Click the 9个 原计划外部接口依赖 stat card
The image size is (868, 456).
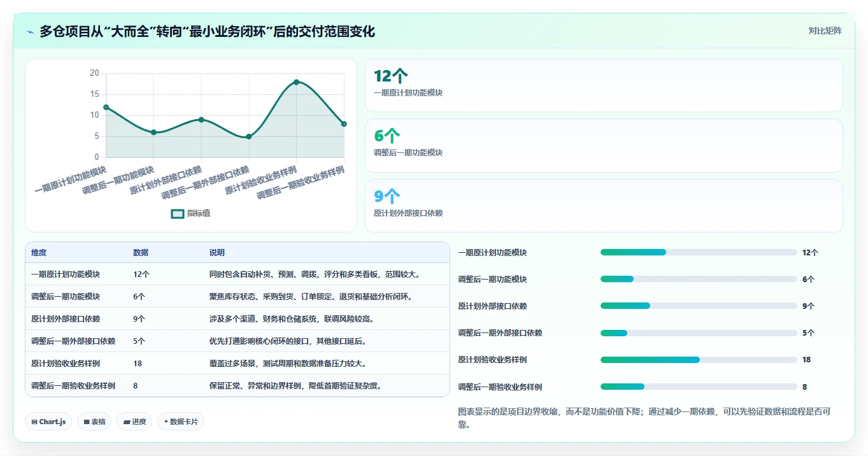(604, 206)
